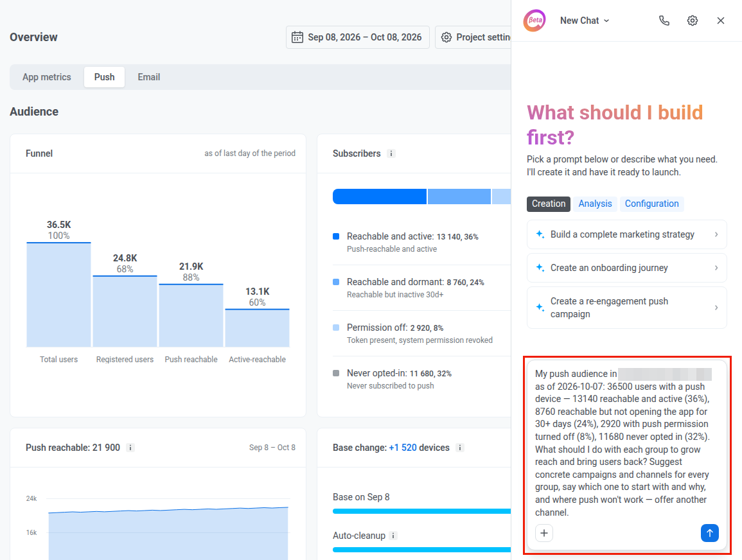The width and height of the screenshot is (742, 560).
Task: Click the Reachable and active legend swatch
Action: click(336, 236)
